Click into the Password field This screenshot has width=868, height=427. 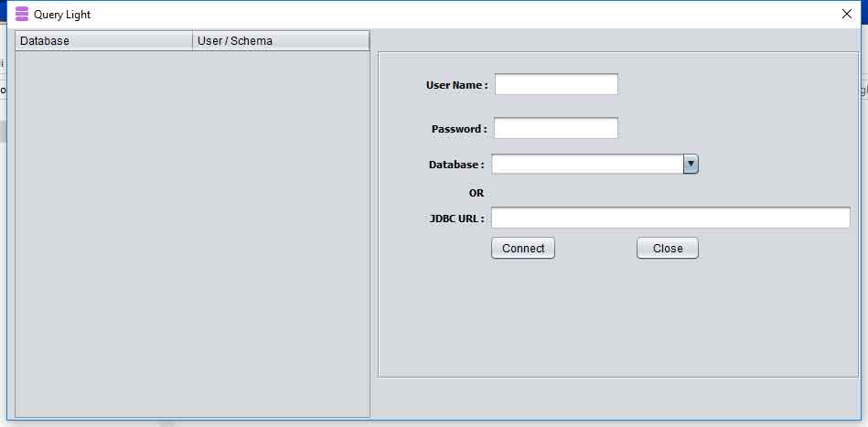click(556, 128)
